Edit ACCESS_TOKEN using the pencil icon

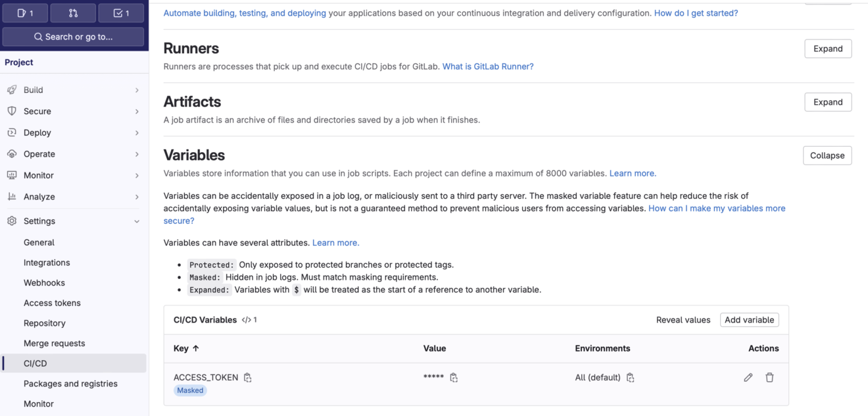pos(748,377)
